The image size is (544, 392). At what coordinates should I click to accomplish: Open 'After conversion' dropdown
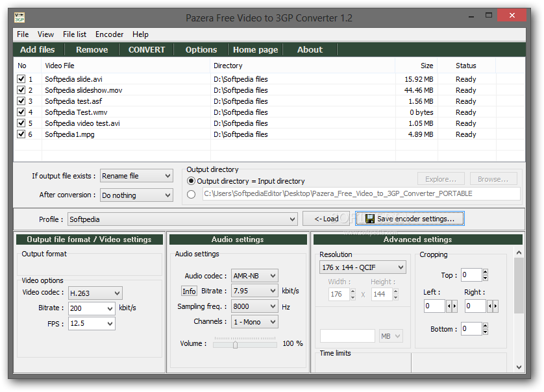coord(137,195)
